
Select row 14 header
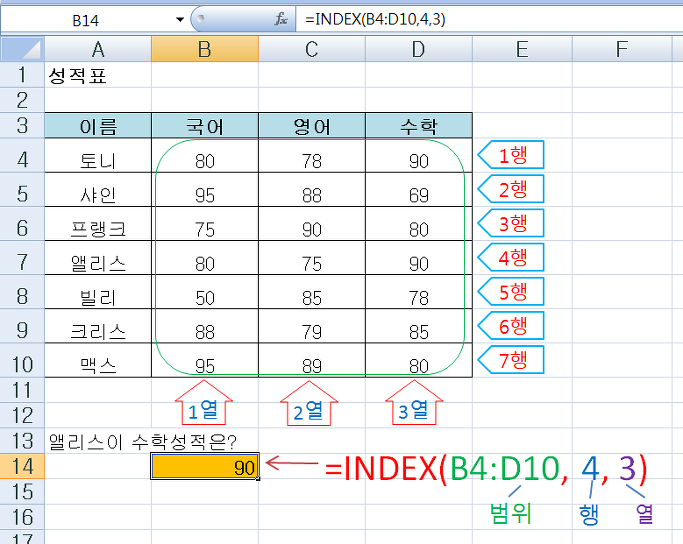pos(22,466)
